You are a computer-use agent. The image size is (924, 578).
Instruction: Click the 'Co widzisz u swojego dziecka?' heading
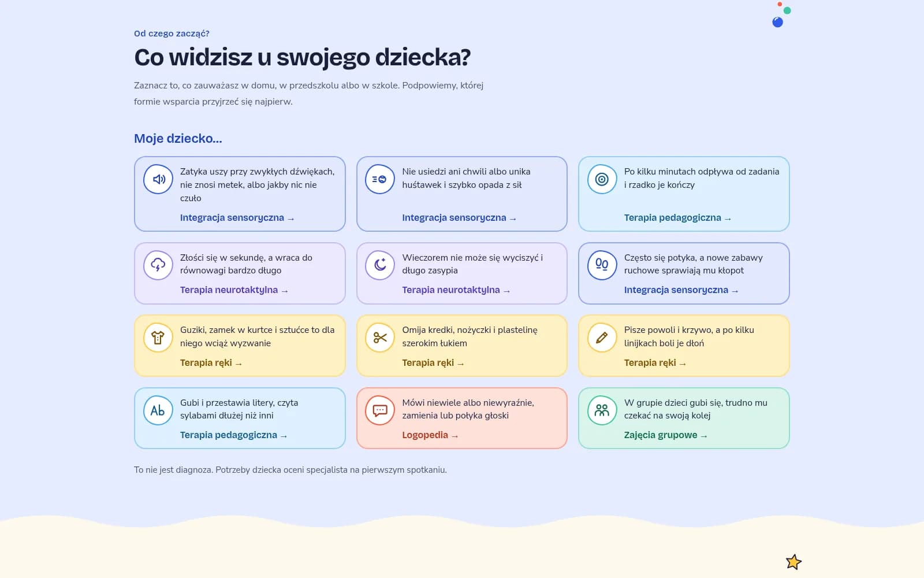302,57
